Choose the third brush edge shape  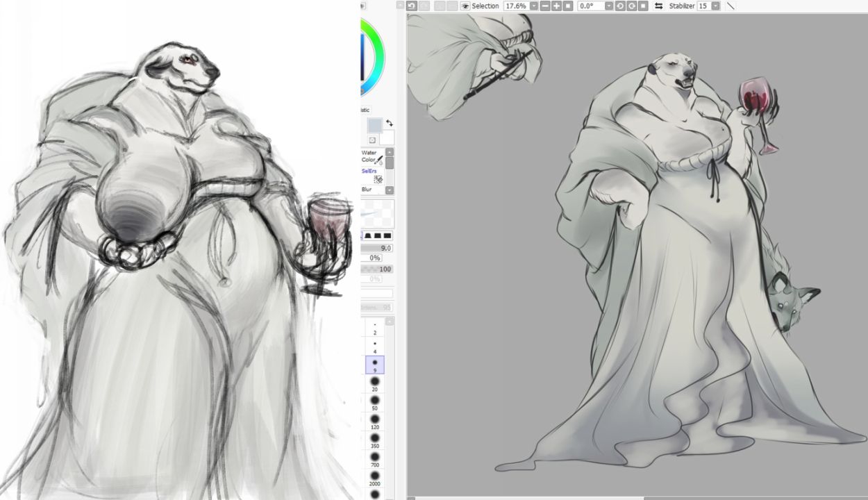(x=378, y=236)
